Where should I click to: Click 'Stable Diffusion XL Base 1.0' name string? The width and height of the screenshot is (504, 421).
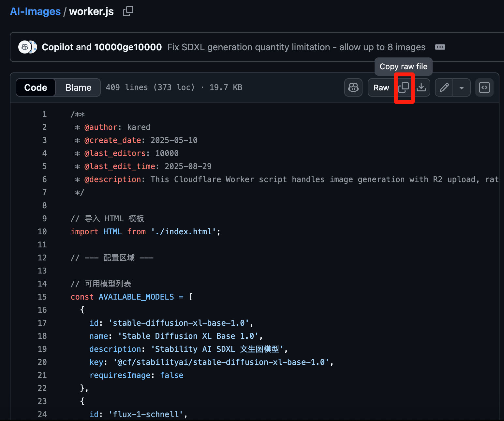(188, 336)
